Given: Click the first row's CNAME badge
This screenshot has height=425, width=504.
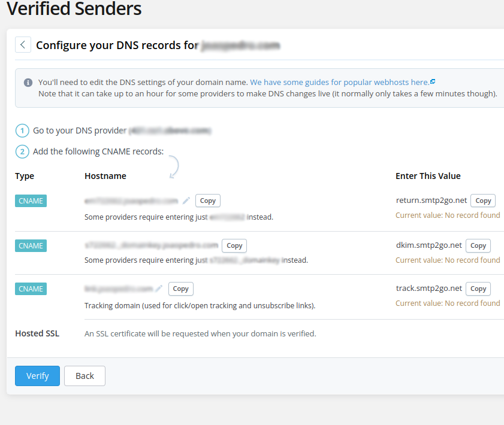Looking at the screenshot, I should [x=31, y=201].
